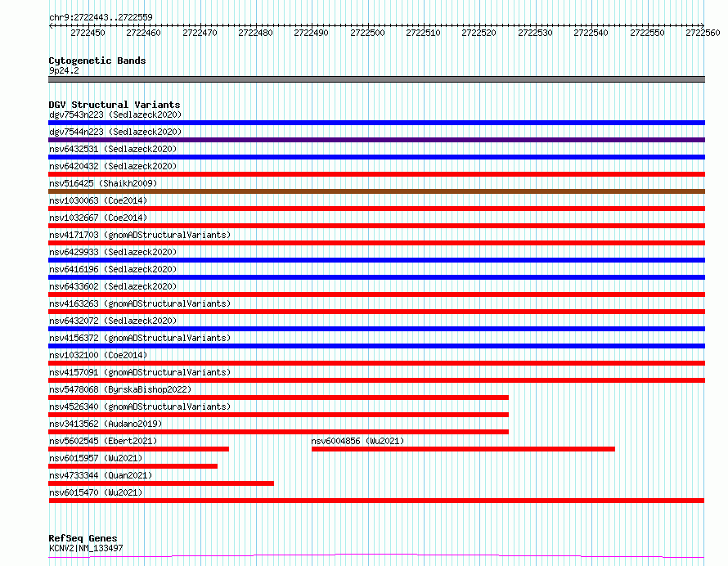
Task: Click the brown nsv516425 variant bar
Action: point(376,191)
